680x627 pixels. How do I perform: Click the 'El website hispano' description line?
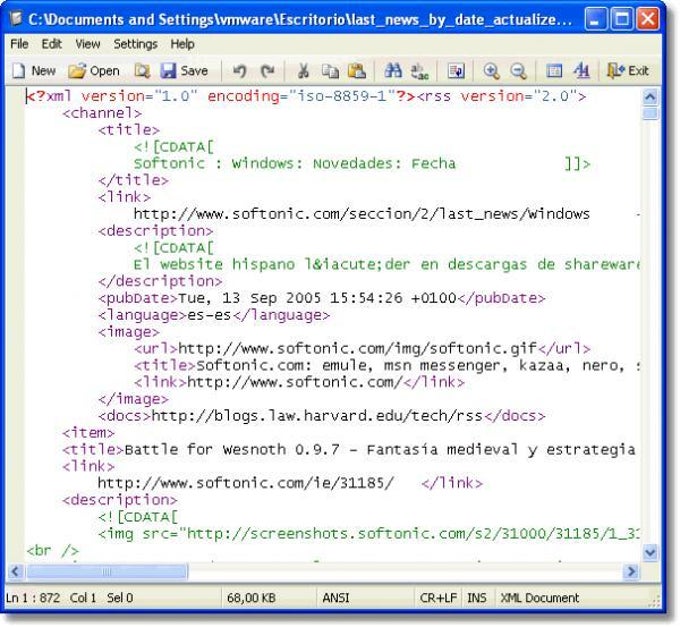pyautogui.click(x=387, y=264)
